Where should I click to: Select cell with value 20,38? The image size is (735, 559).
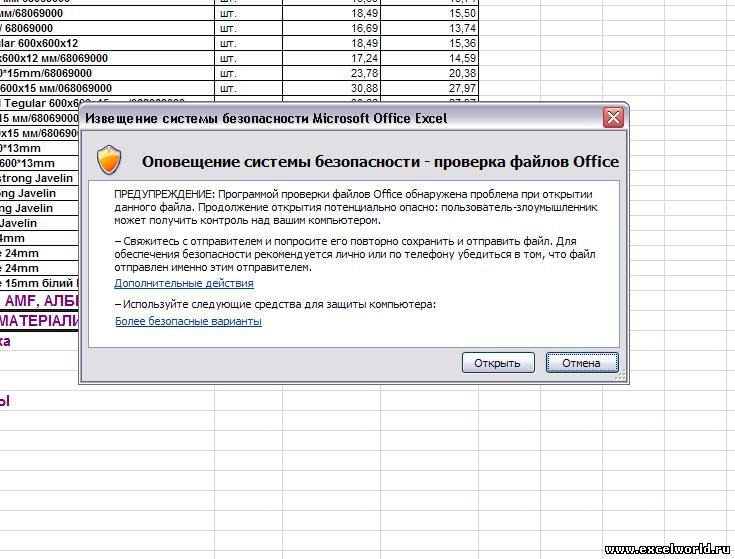(429, 73)
